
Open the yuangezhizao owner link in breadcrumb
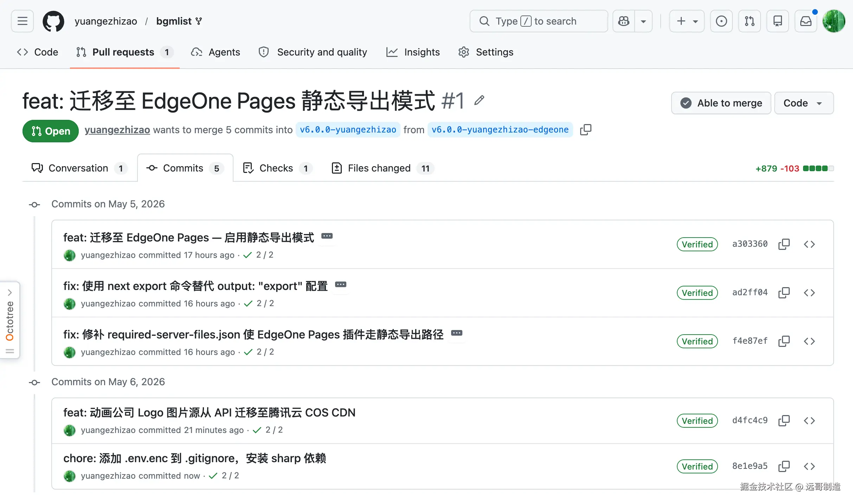106,21
